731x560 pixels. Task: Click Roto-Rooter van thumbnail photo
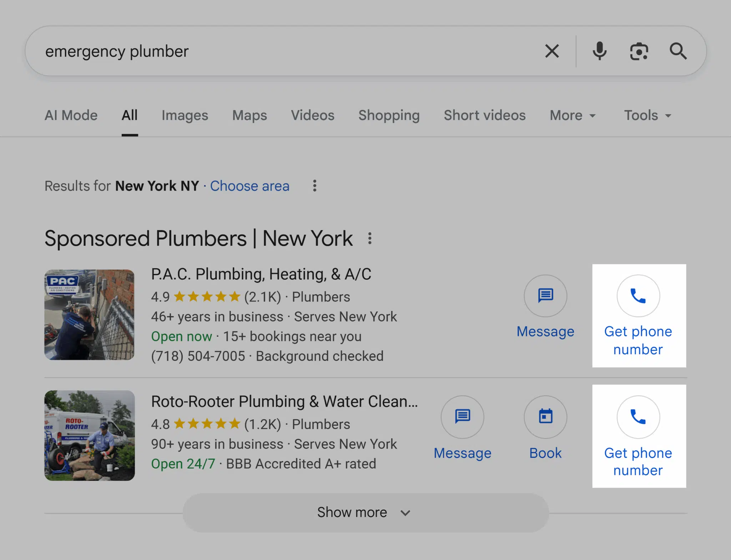tap(89, 436)
